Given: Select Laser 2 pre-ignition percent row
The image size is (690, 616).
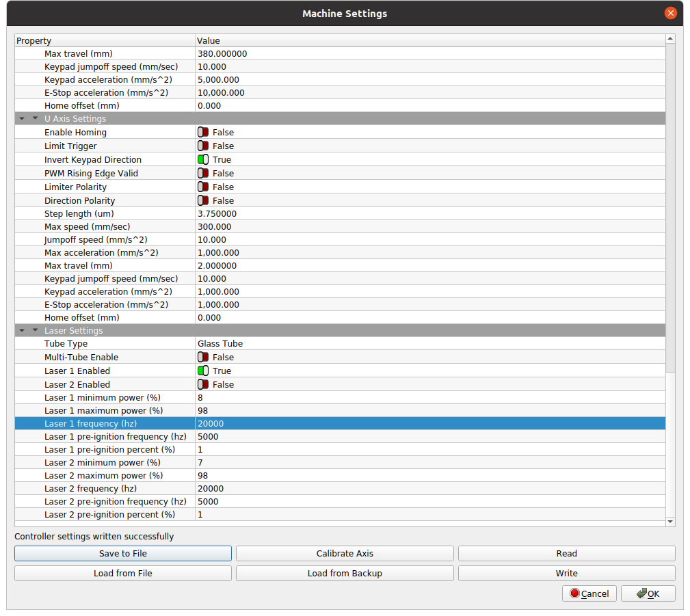Looking at the screenshot, I should [340, 514].
